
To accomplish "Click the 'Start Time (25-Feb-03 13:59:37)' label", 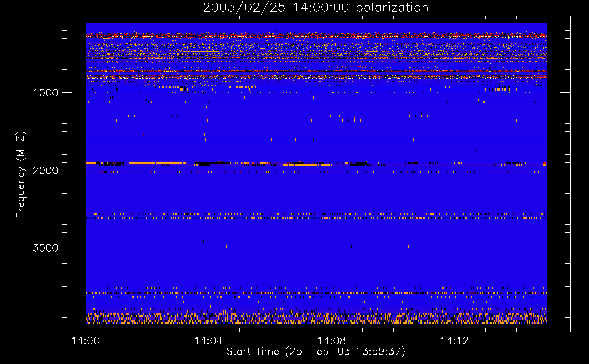I will tap(316, 352).
